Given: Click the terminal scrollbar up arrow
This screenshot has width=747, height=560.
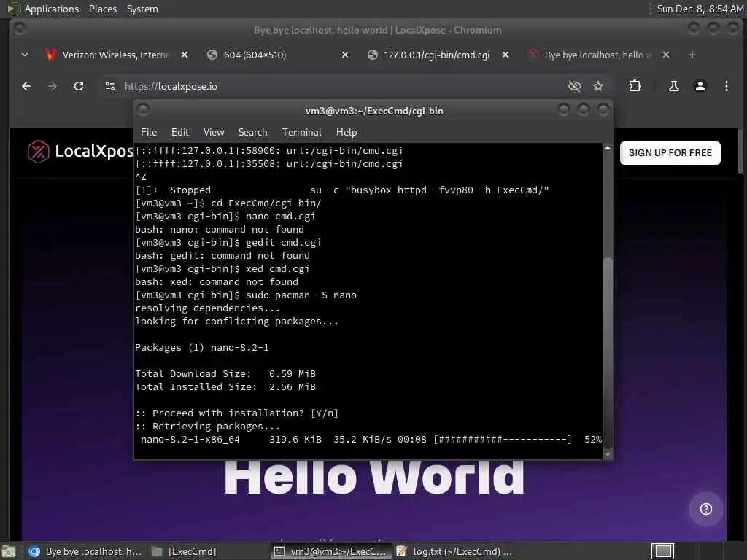Looking at the screenshot, I should coord(608,148).
